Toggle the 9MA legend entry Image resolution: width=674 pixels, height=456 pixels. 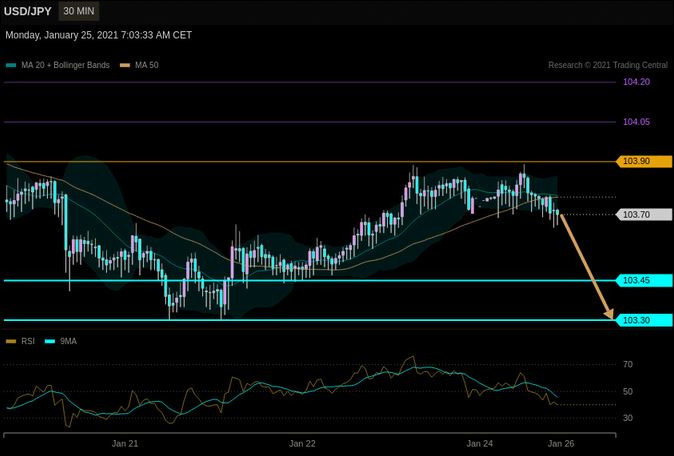(x=61, y=342)
